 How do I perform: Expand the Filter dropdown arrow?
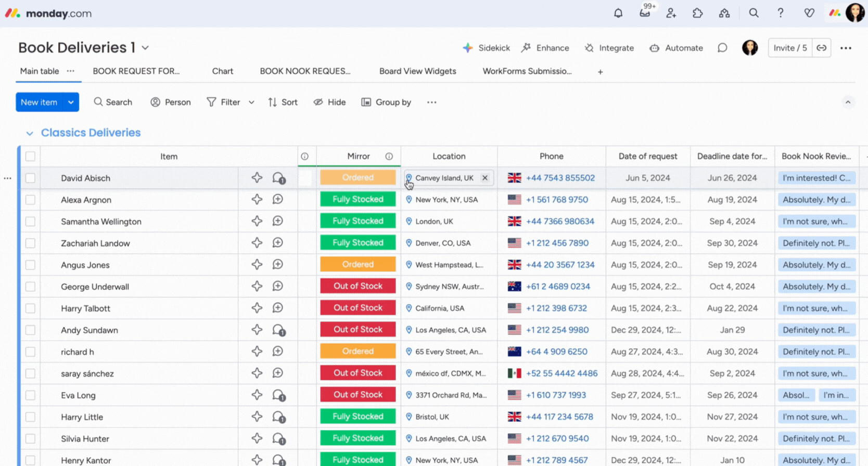coord(251,102)
